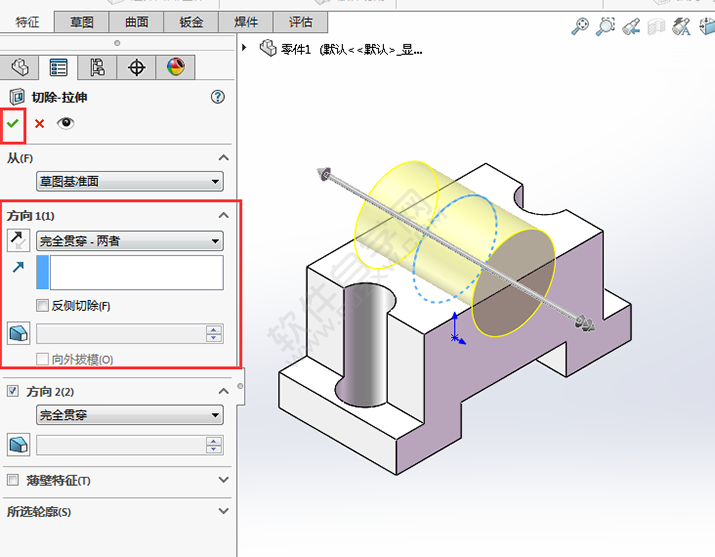This screenshot has width=715, height=557.
Task: Click the Dynamic Annotation Views icon
Action: [x=681, y=26]
